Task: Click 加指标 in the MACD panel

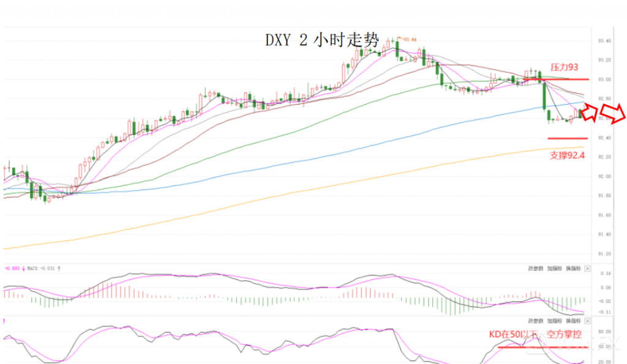Action: pos(554,269)
